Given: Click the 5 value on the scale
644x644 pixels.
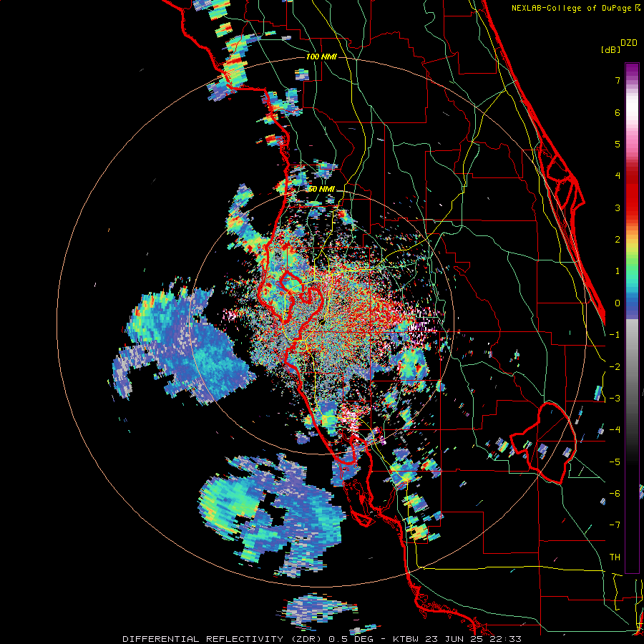Looking at the screenshot, I should pyautogui.click(x=618, y=144).
